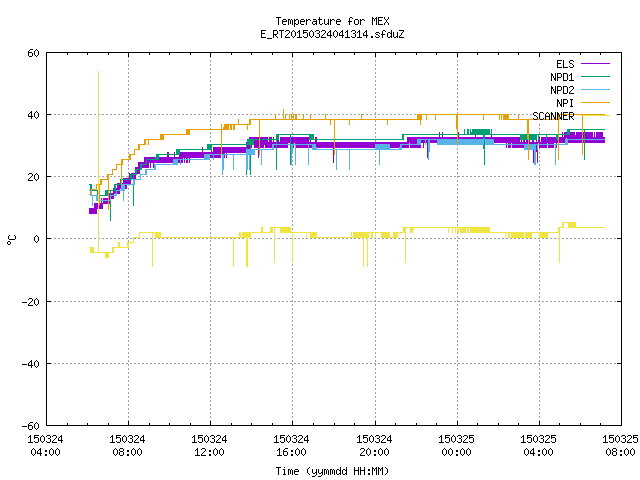Click the ELS legend label

coord(565,64)
